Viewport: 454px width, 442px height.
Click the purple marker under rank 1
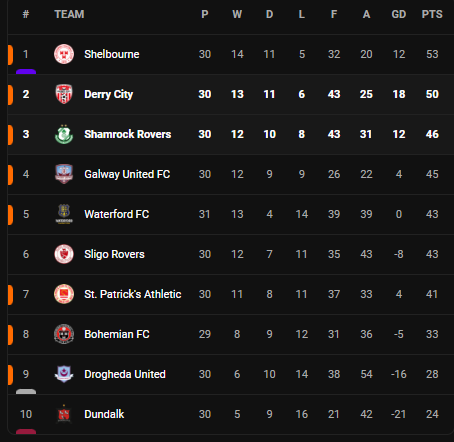tap(26, 71)
